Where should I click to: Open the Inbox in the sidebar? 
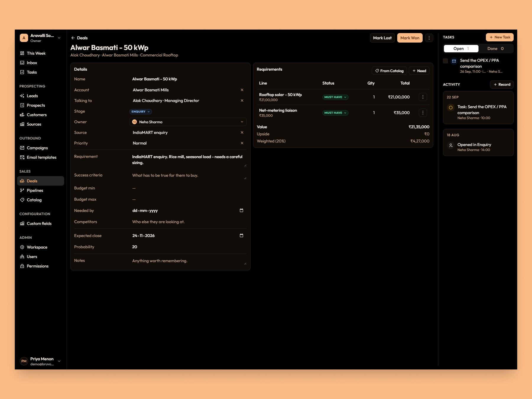40,63
